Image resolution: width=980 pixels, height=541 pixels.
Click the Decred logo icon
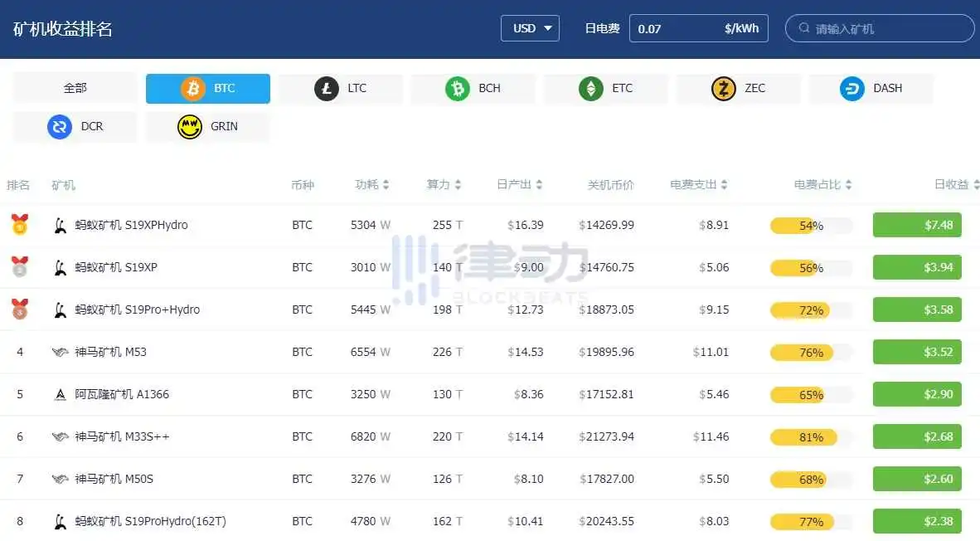(60, 127)
